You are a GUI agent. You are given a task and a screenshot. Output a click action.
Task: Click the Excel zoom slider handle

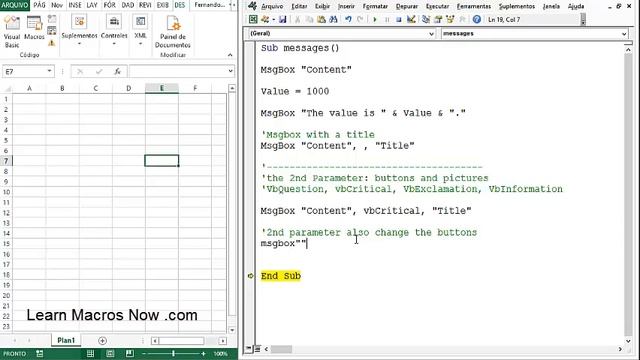click(x=173, y=353)
